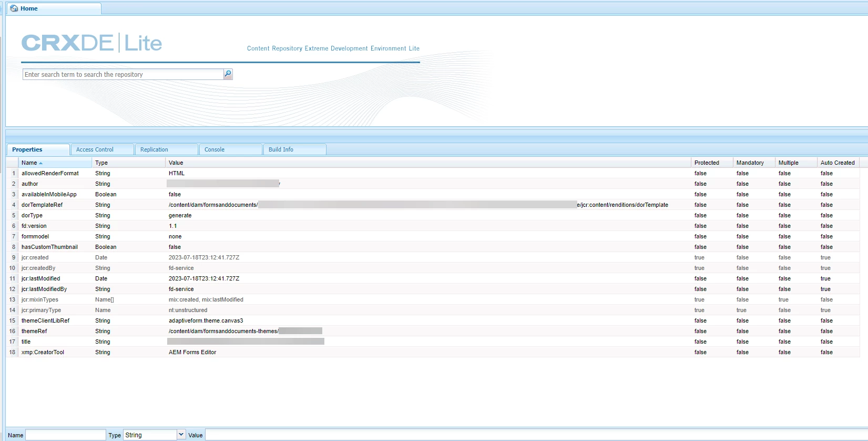This screenshot has width=868, height=441.
Task: Click the HTML value cell
Action: point(177,173)
